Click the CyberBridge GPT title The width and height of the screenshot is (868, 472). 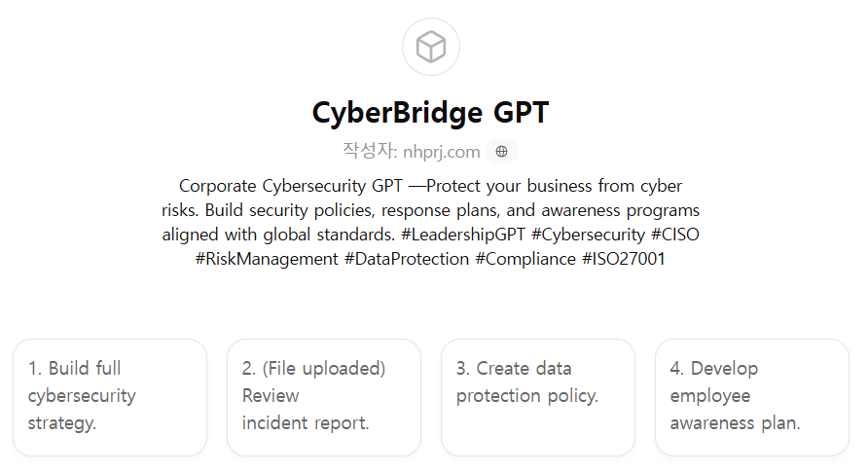click(x=430, y=113)
